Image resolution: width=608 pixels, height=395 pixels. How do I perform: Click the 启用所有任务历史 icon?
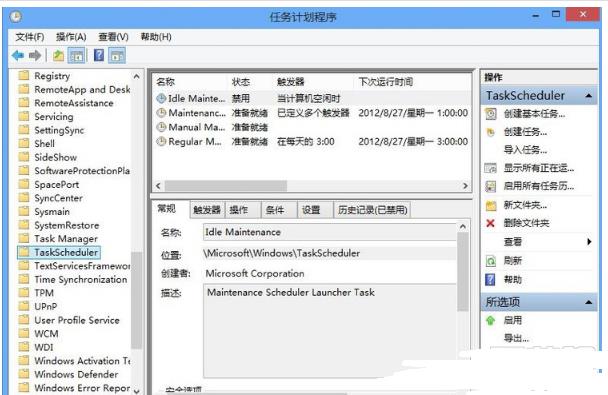coord(491,186)
